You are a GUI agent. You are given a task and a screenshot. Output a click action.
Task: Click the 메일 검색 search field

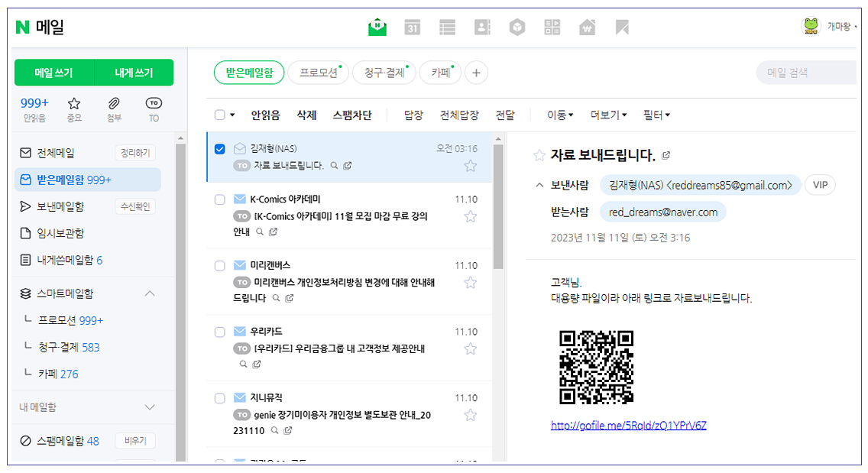pos(806,73)
